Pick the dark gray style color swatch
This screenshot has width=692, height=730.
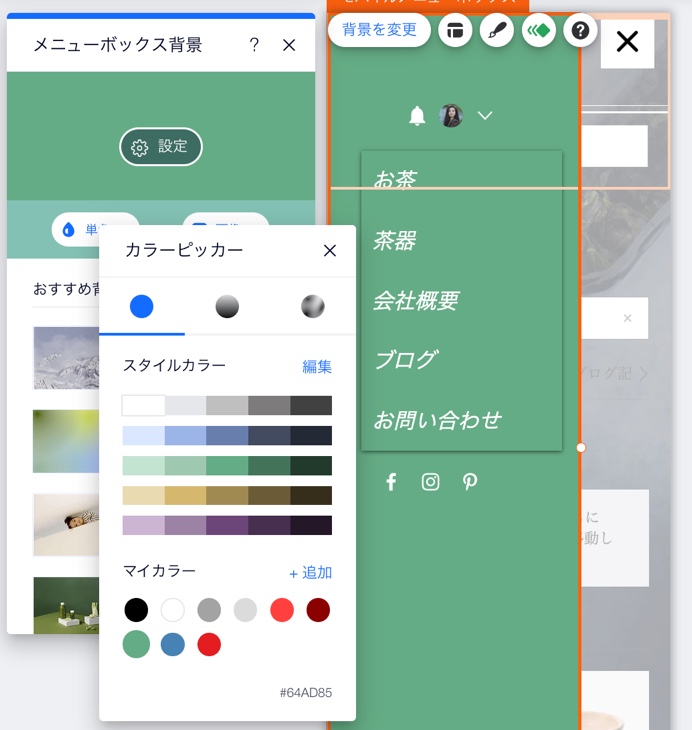[311, 406]
